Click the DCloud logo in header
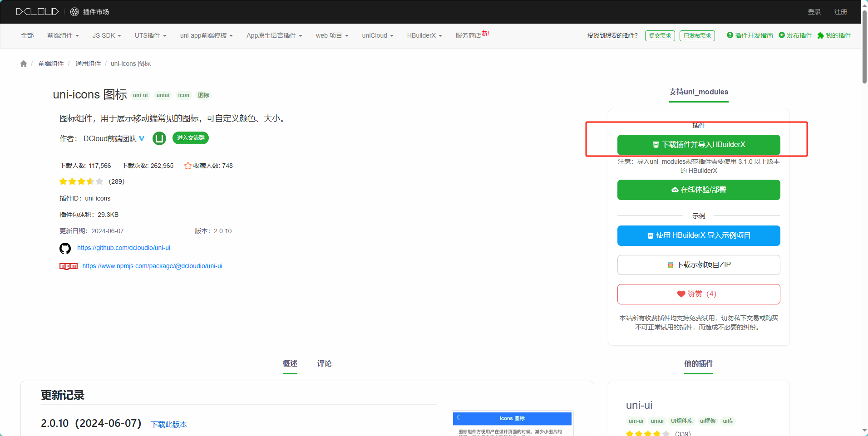This screenshot has width=868, height=436. [37, 12]
